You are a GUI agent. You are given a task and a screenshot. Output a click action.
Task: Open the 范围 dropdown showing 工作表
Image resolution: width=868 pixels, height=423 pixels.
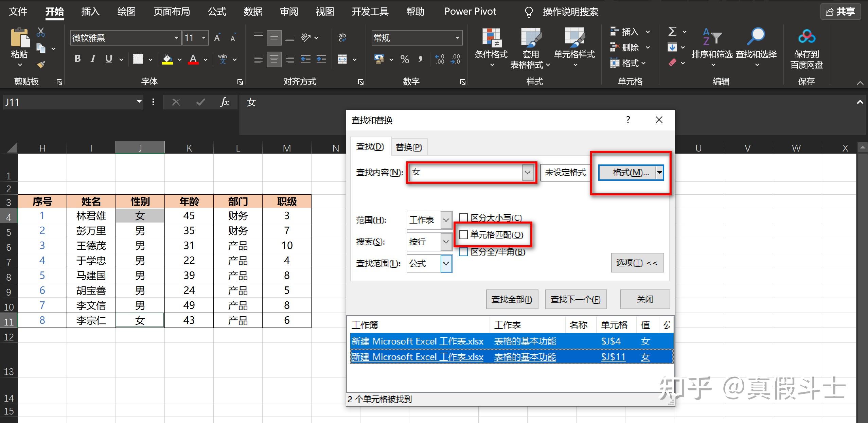pyautogui.click(x=446, y=220)
